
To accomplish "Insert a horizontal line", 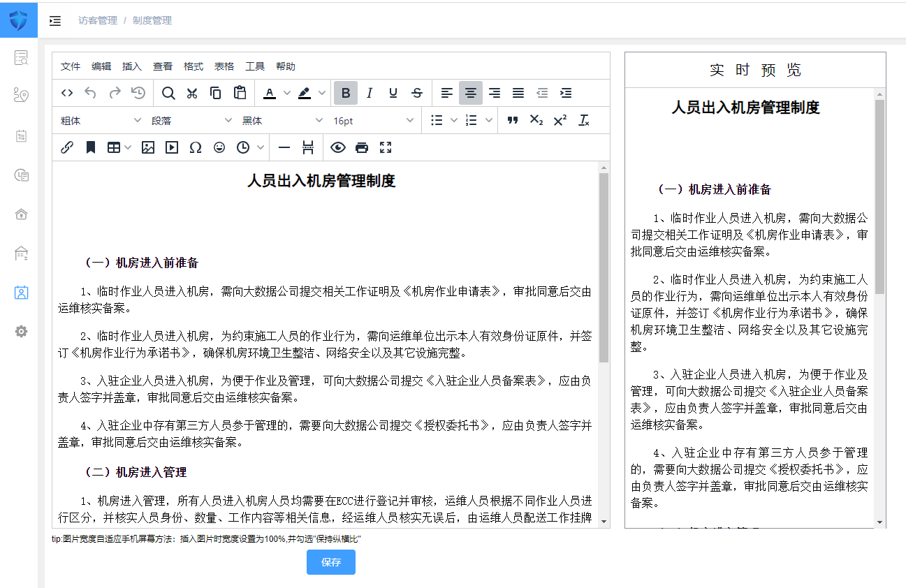I will pos(284,147).
